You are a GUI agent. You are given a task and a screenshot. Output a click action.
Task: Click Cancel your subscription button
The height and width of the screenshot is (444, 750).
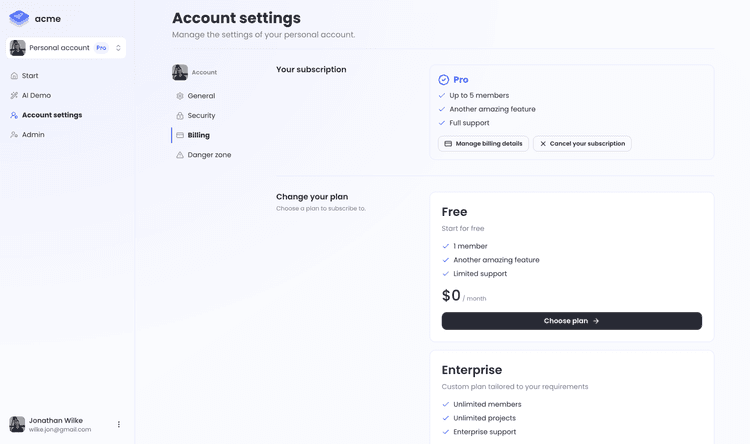[582, 144]
